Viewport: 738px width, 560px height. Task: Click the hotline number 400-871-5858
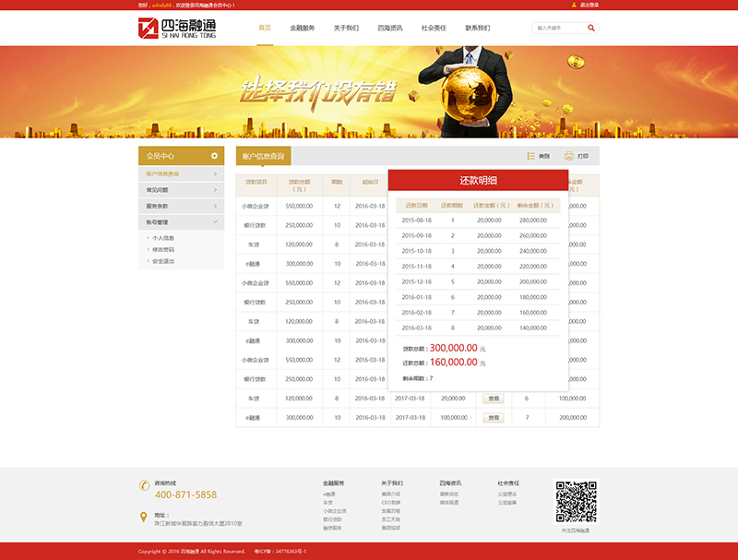pos(186,494)
